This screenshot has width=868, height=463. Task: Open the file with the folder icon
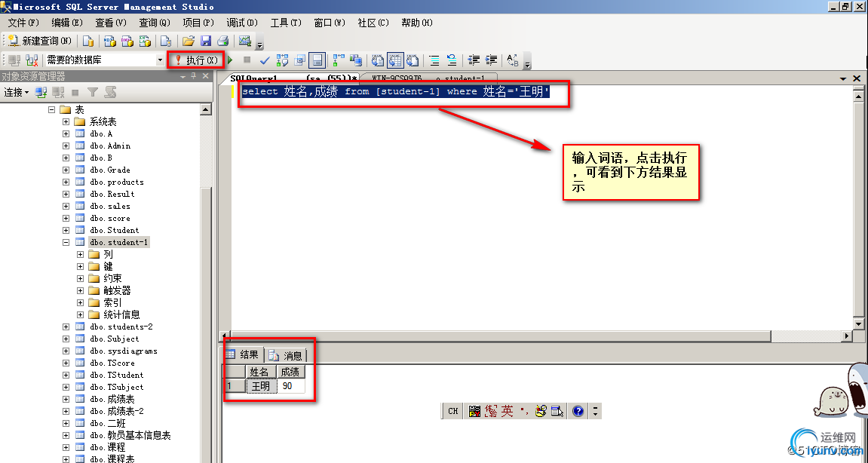tap(189, 41)
